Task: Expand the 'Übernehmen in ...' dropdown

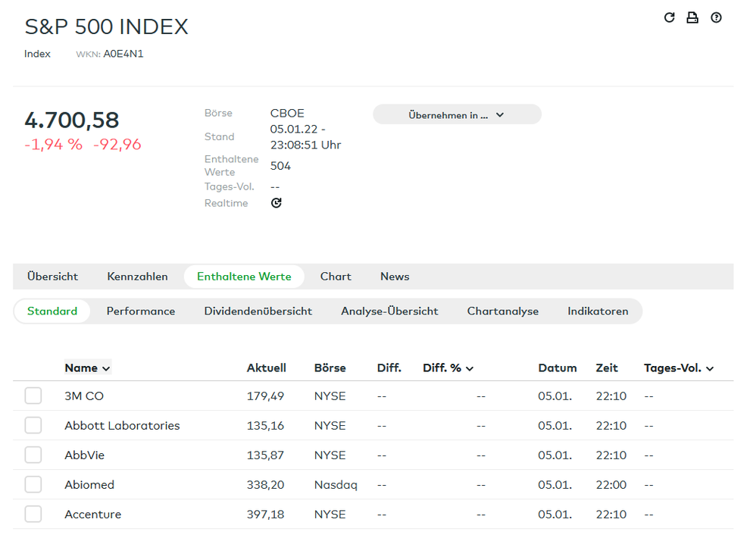Action: pos(457,115)
